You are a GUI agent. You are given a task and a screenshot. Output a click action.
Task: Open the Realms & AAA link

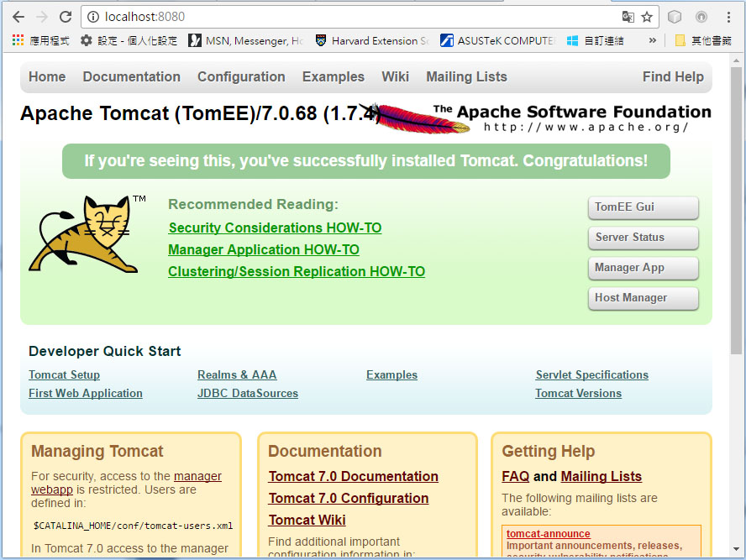pos(237,375)
